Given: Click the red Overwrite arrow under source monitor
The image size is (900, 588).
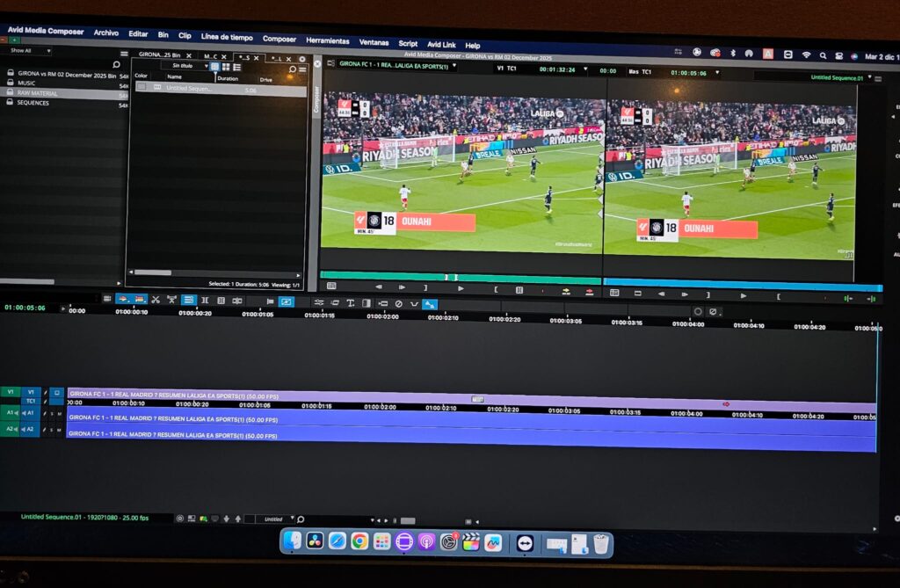Looking at the screenshot, I should pyautogui.click(x=589, y=291).
